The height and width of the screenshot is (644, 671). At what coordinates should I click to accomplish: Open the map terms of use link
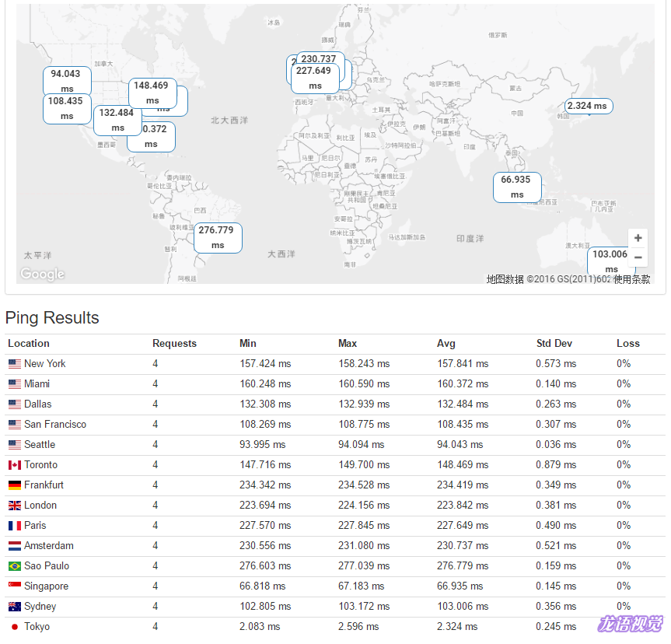[631, 279]
